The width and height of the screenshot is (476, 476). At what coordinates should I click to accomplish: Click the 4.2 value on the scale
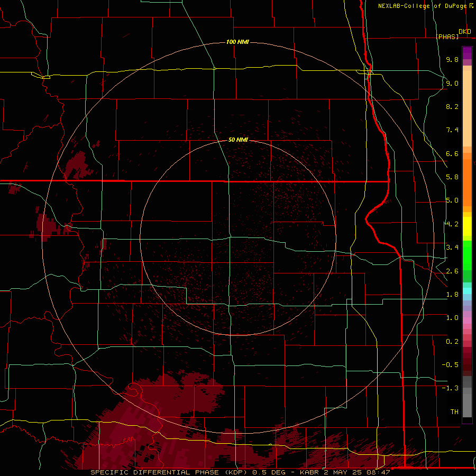(x=452, y=224)
